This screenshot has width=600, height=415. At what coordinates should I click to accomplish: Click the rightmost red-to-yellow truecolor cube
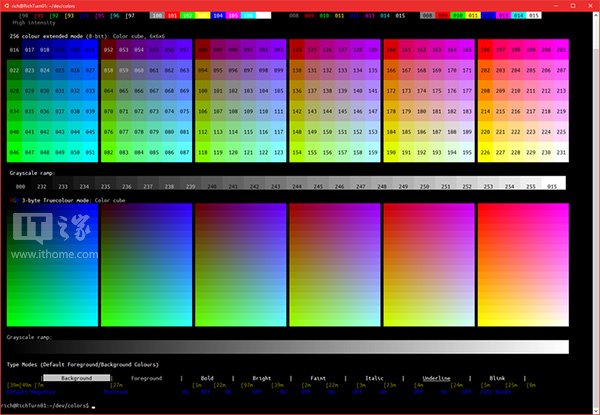click(524, 263)
